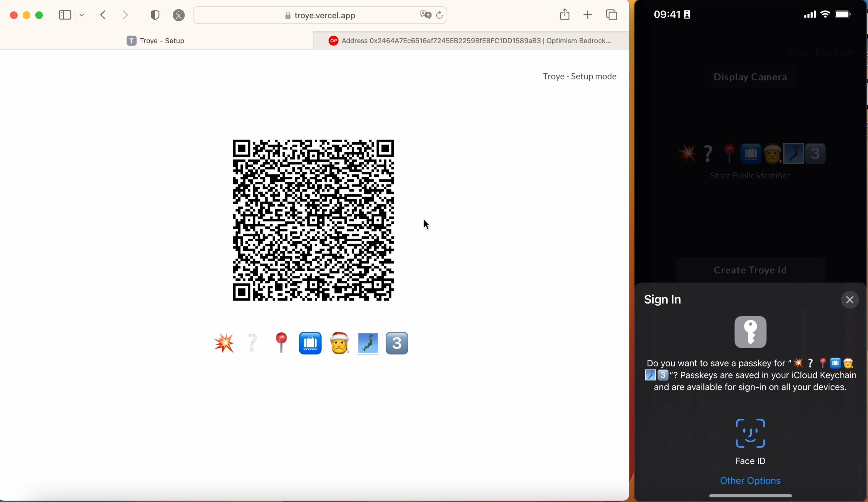This screenshot has width=868, height=502.
Task: Click the QR code image
Action: (313, 220)
